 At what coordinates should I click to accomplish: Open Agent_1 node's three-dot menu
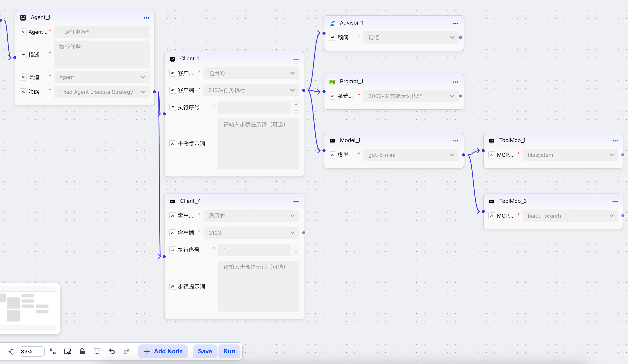(147, 18)
